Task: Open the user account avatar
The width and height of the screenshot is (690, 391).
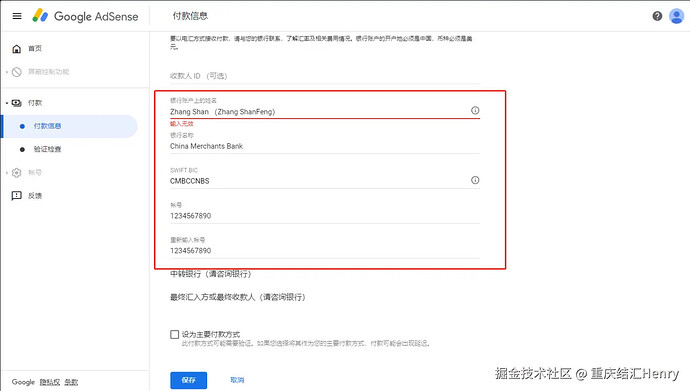Action: click(x=676, y=16)
